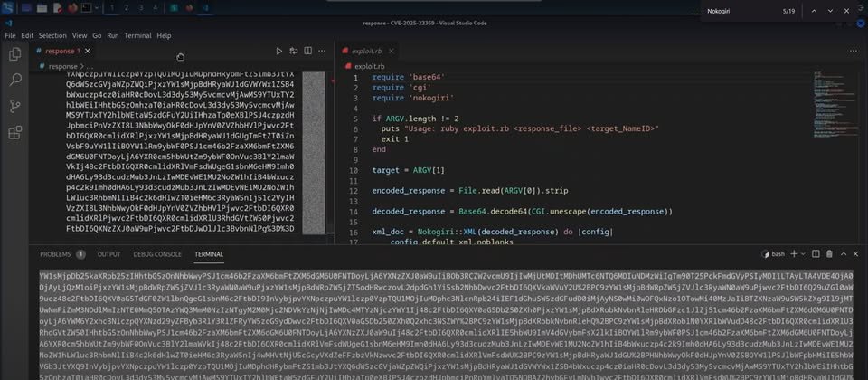Open the terminal emulator from the taskbar

87,8
